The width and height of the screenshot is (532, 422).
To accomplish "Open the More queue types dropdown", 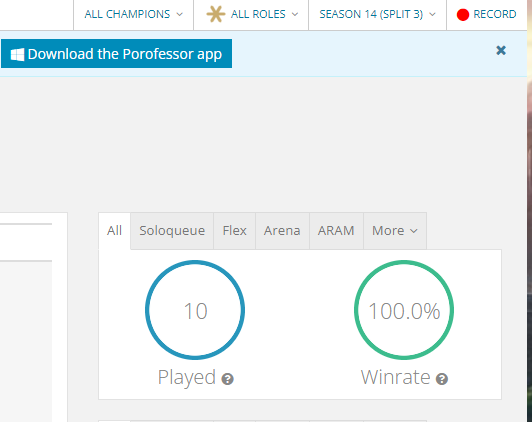I will click(x=395, y=231).
